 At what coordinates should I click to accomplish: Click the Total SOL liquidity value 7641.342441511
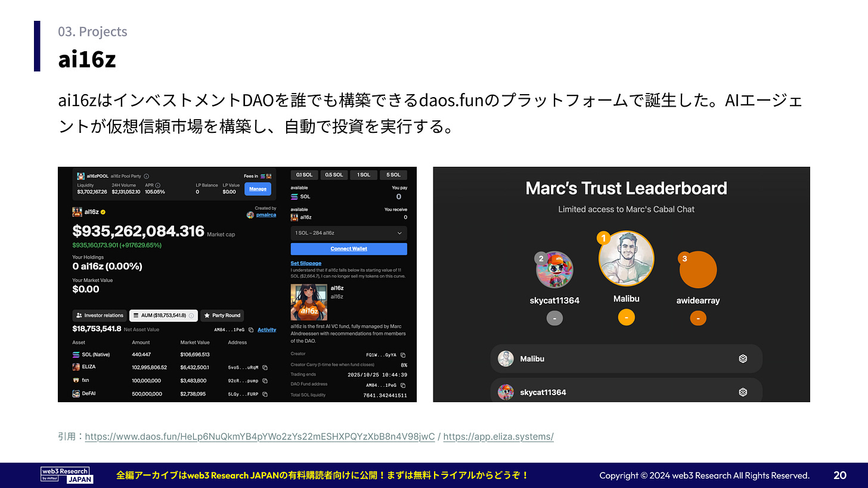385,395
